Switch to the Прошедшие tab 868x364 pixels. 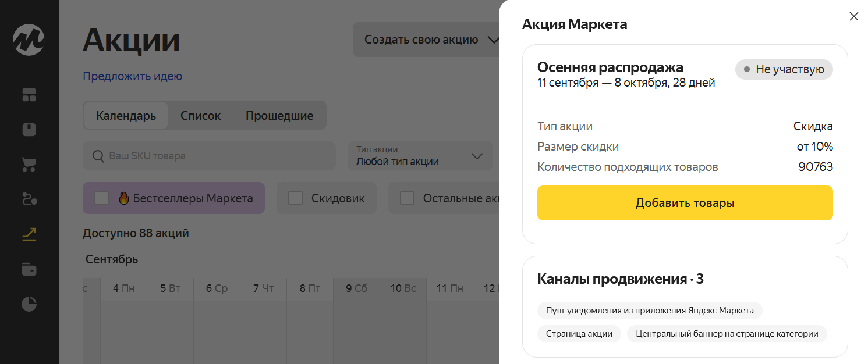pos(279,115)
